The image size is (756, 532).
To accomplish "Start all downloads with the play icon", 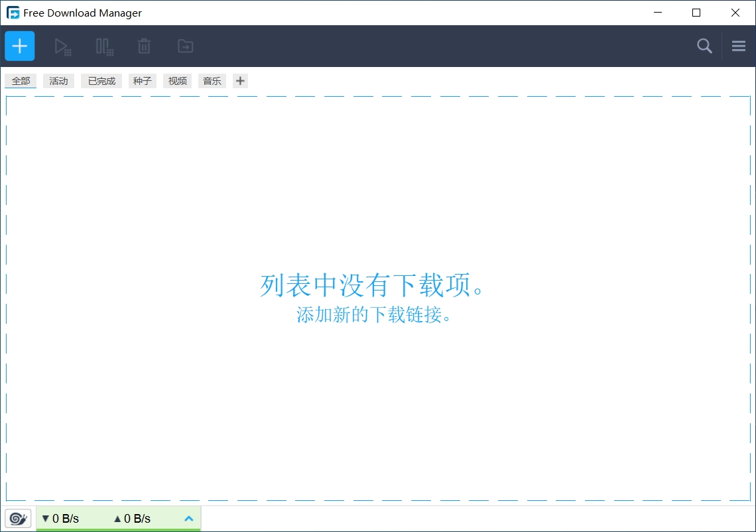I will (62, 46).
